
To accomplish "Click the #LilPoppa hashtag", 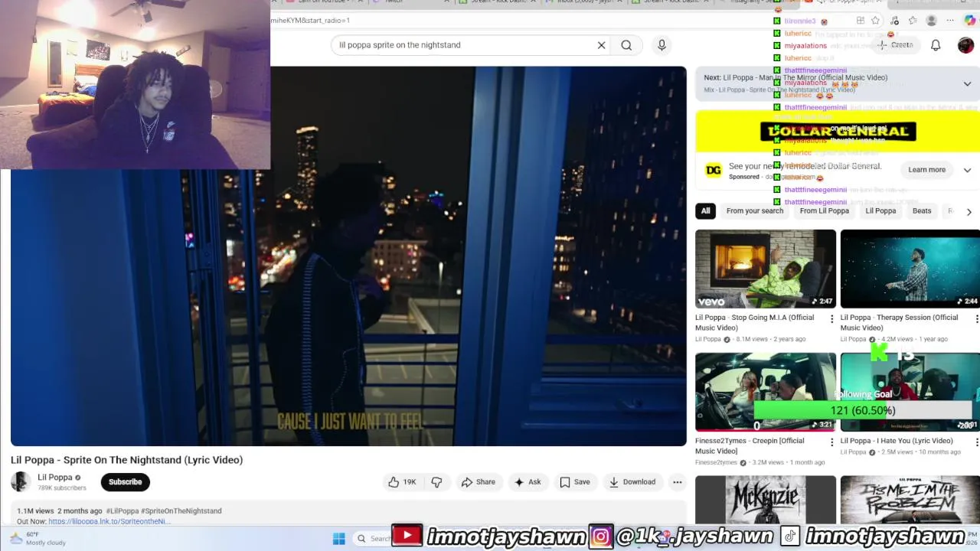I will [x=122, y=511].
